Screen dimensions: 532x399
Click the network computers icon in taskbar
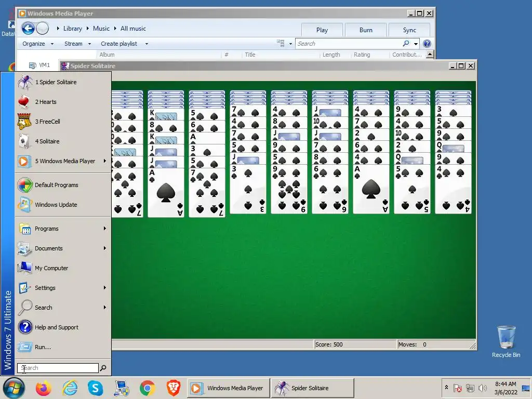pos(122,388)
